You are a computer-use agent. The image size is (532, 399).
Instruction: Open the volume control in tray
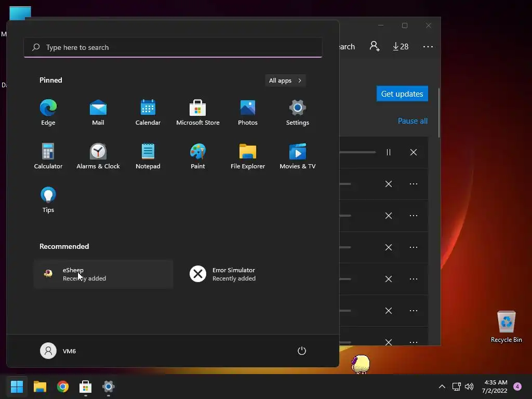click(x=469, y=387)
